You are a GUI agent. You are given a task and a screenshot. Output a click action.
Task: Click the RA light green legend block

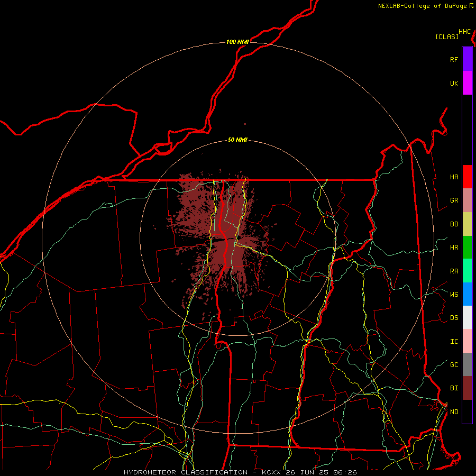click(467, 271)
